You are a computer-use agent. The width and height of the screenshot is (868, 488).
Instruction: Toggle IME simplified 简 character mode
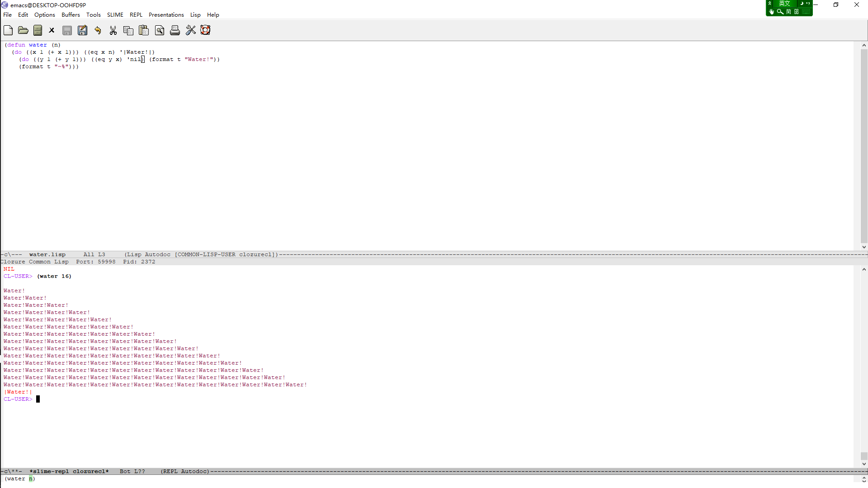pos(788,12)
